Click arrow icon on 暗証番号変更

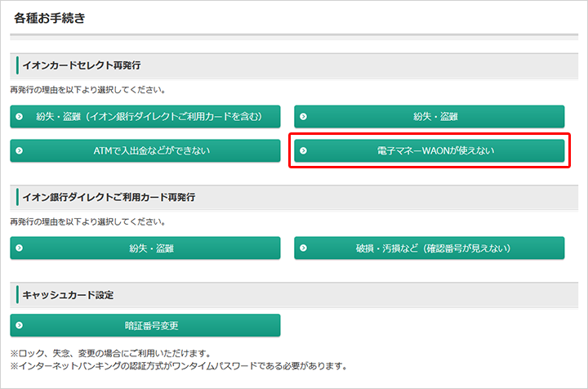(20, 325)
